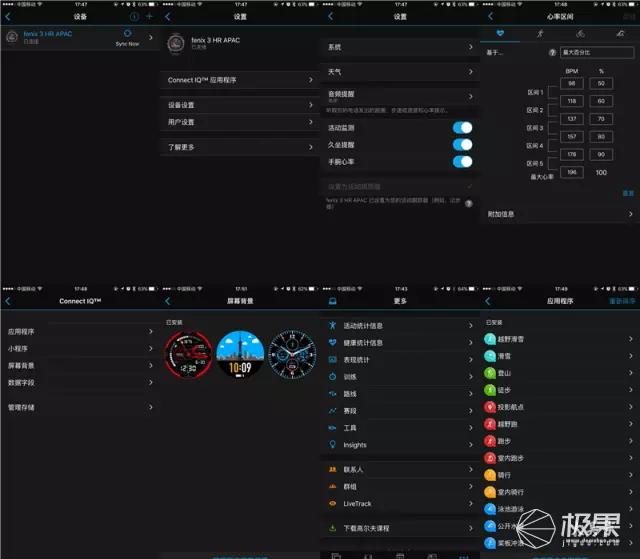
Task: Tap the 赛段 segments icon
Action: click(x=333, y=410)
